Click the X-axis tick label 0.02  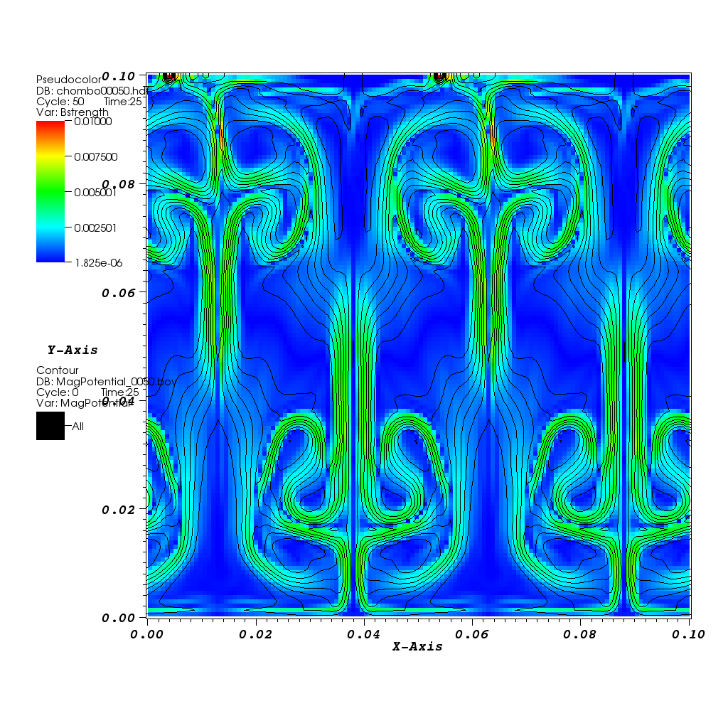pyautogui.click(x=255, y=634)
